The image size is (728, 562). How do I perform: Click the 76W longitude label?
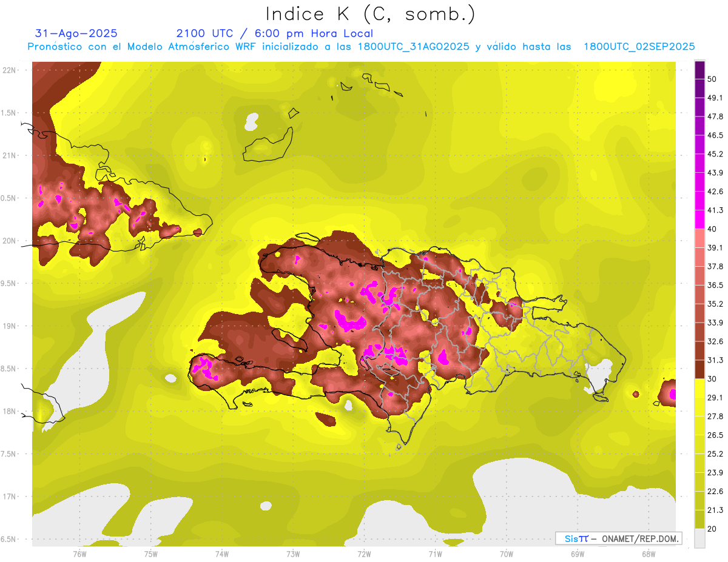tap(79, 554)
